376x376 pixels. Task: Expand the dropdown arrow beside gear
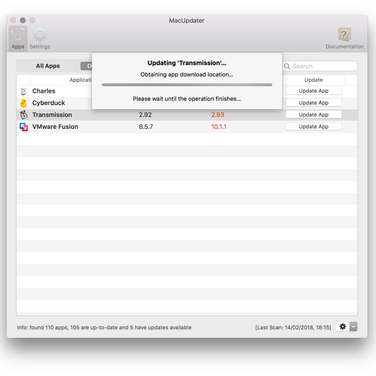(353, 327)
